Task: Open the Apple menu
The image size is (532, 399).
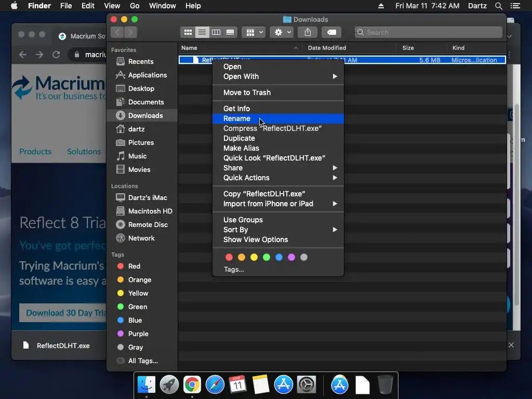Action: 14,6
